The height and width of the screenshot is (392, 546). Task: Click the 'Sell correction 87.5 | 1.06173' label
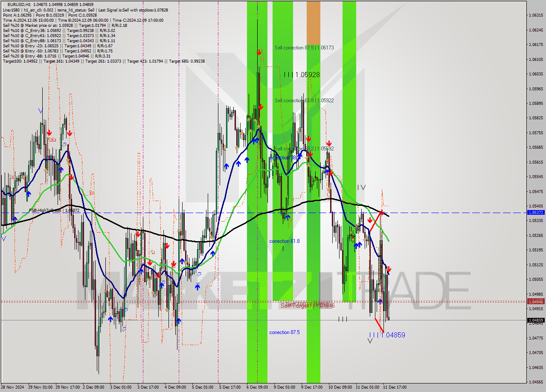click(x=304, y=48)
